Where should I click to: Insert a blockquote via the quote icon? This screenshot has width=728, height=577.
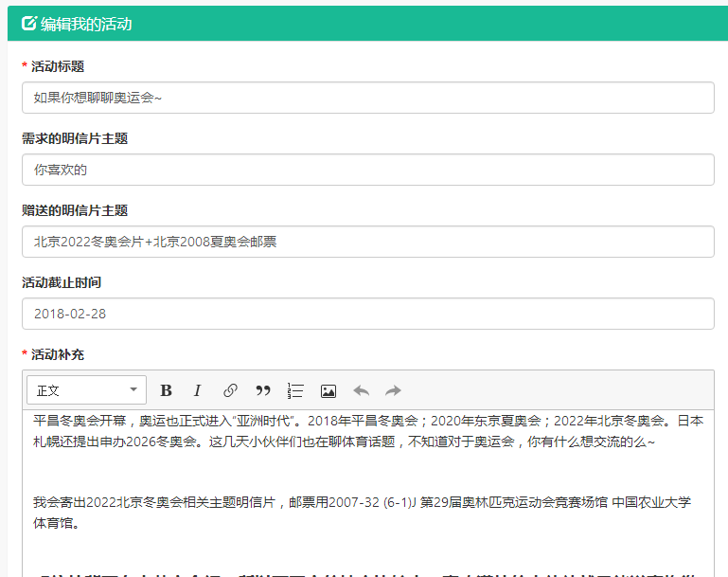coord(263,390)
